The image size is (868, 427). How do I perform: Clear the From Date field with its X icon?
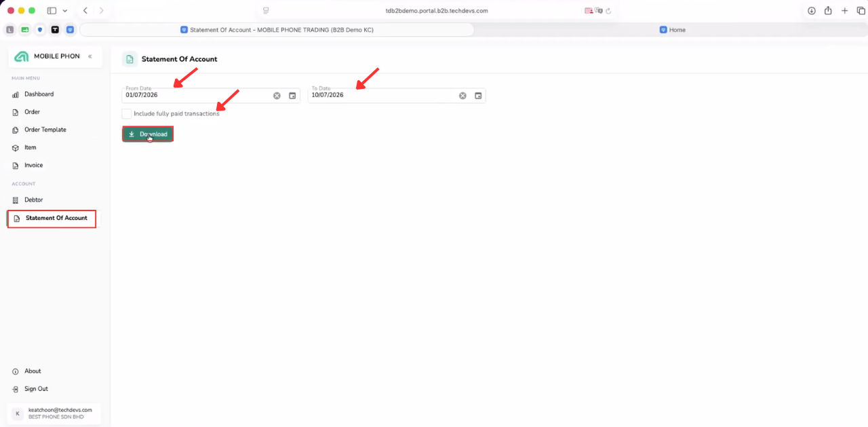tap(277, 96)
